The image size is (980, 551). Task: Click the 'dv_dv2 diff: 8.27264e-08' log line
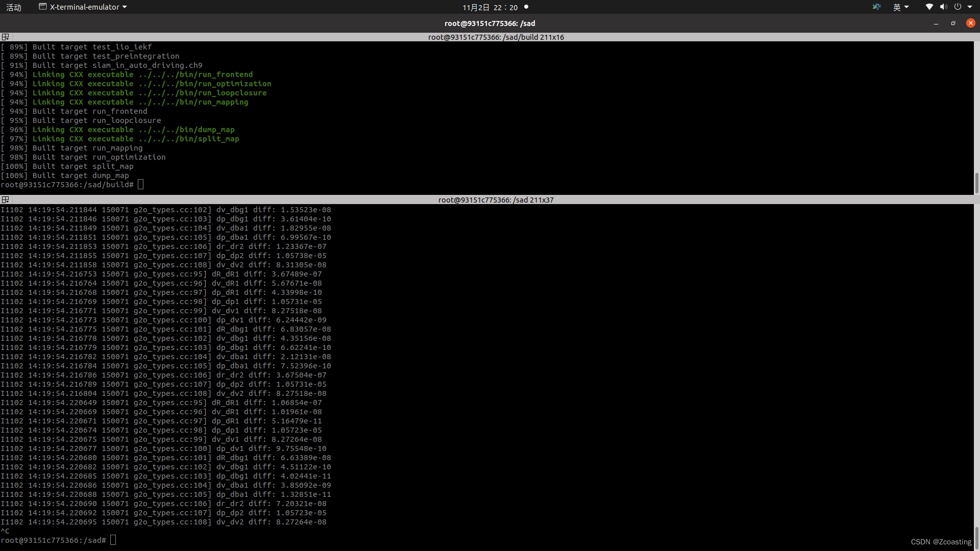(163, 522)
